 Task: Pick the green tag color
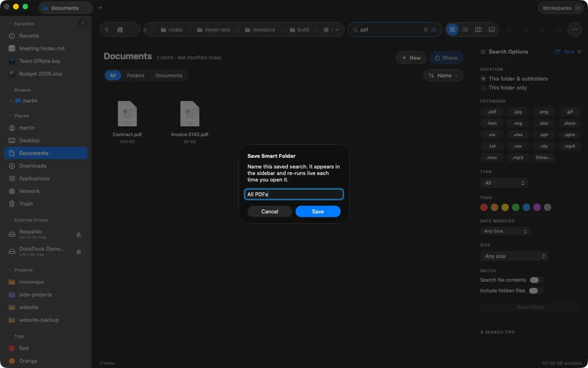click(x=516, y=207)
